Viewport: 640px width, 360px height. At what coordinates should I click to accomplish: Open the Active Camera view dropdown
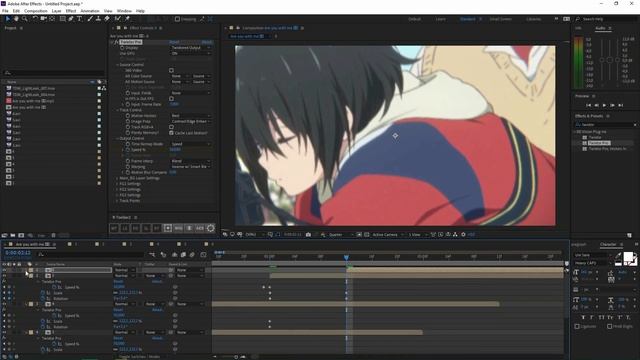[388, 235]
